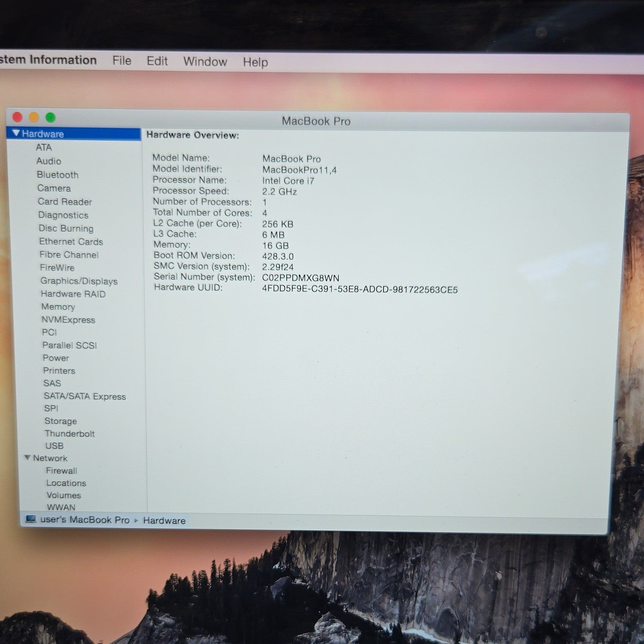Screen dimensions: 644x644
Task: Click the Processor Speed value 2.2 GHz
Action: (x=279, y=191)
